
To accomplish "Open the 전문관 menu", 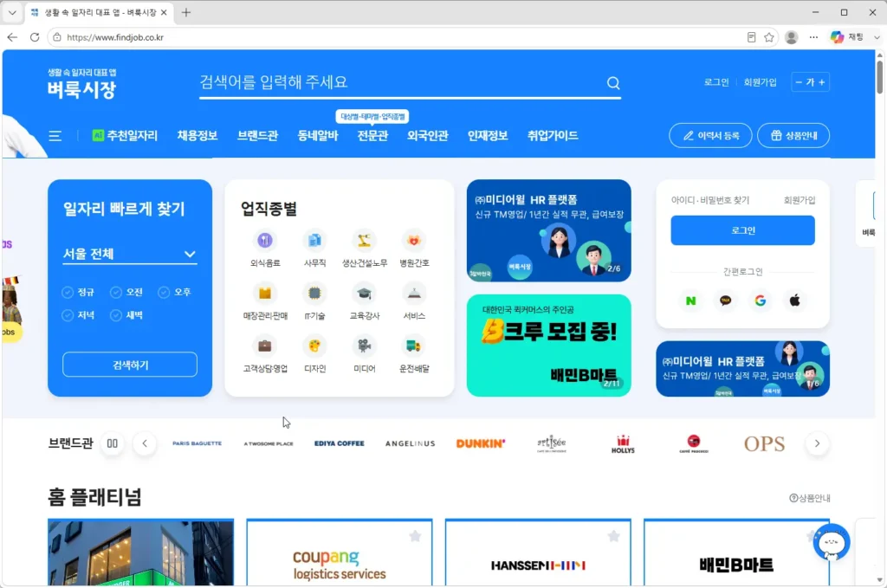I will click(372, 136).
